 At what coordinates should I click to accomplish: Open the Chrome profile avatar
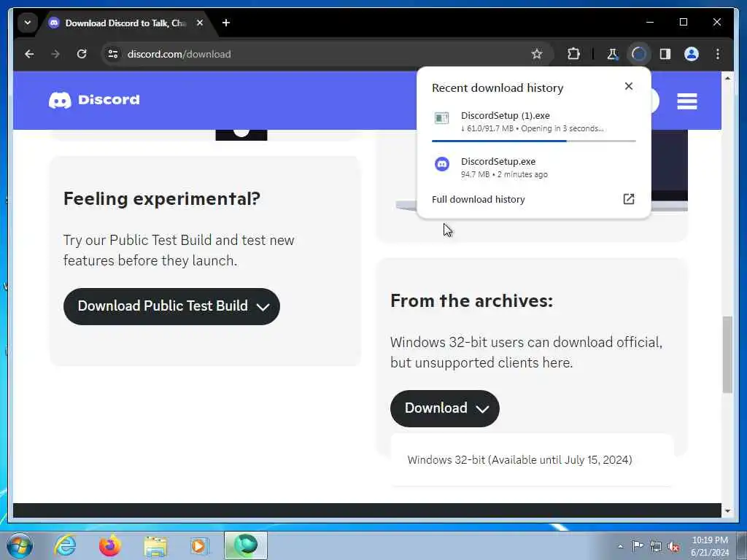692,54
